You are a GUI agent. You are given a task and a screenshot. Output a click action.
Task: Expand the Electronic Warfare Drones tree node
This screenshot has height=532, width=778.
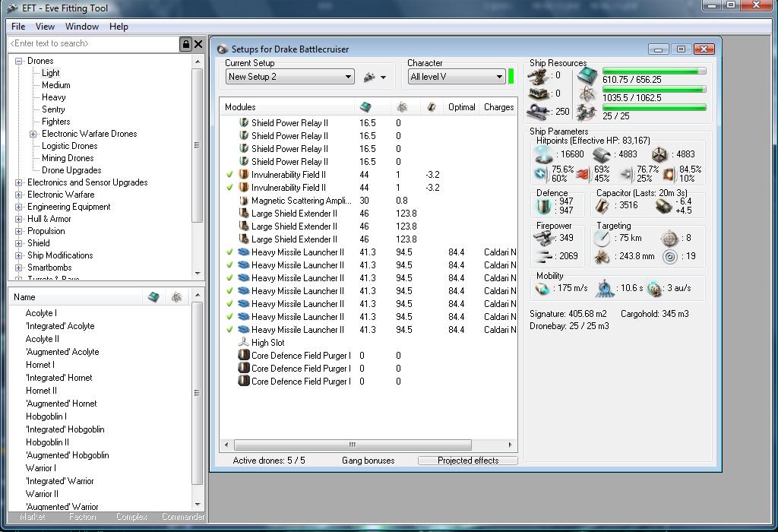[x=33, y=134]
